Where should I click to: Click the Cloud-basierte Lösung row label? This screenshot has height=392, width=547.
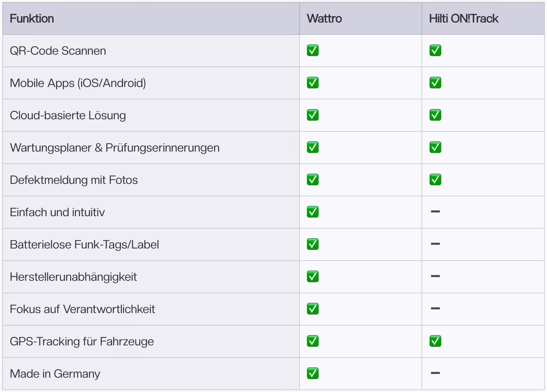68,116
